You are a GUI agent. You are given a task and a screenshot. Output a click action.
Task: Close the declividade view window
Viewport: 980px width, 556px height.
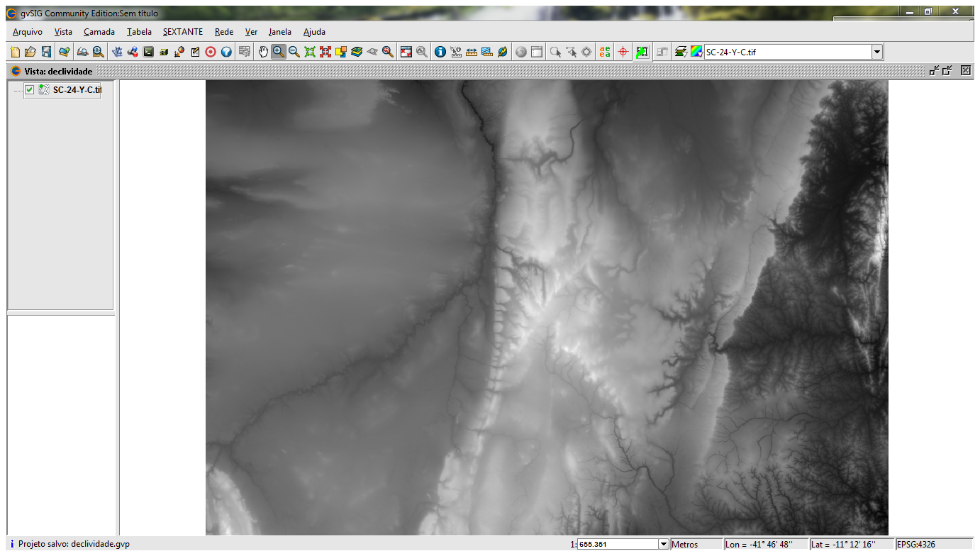point(965,70)
